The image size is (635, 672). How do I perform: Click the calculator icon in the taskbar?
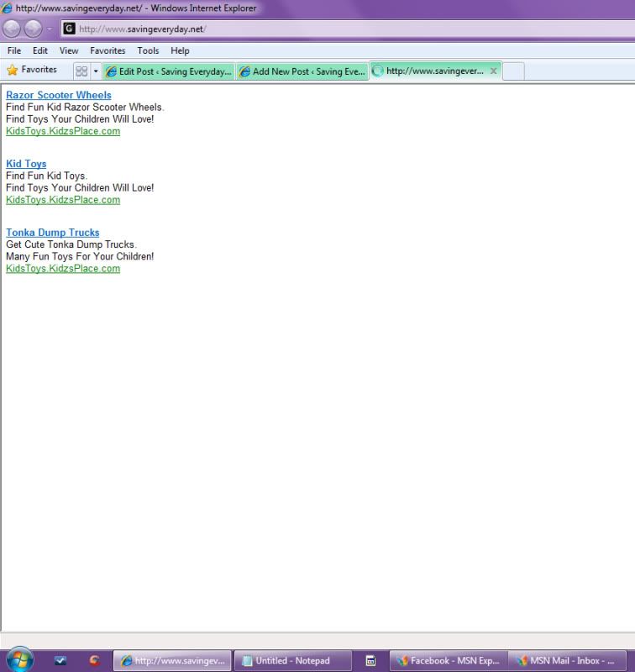click(370, 661)
